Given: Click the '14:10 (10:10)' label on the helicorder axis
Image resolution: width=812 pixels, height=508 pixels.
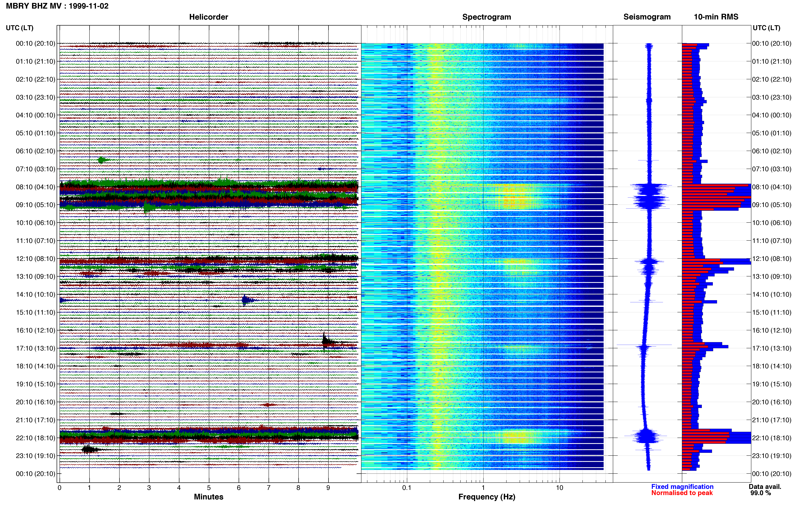Looking at the screenshot, I should [x=35, y=294].
